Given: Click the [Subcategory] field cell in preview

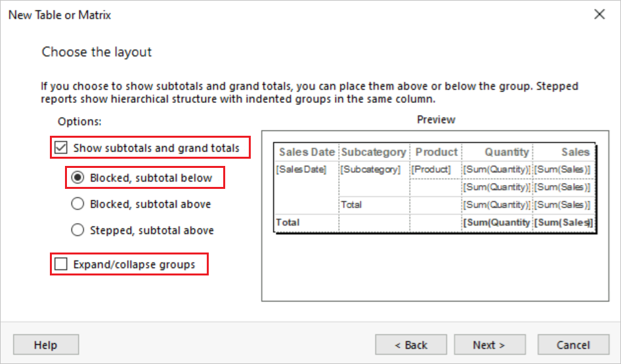Looking at the screenshot, I should click(x=370, y=169).
